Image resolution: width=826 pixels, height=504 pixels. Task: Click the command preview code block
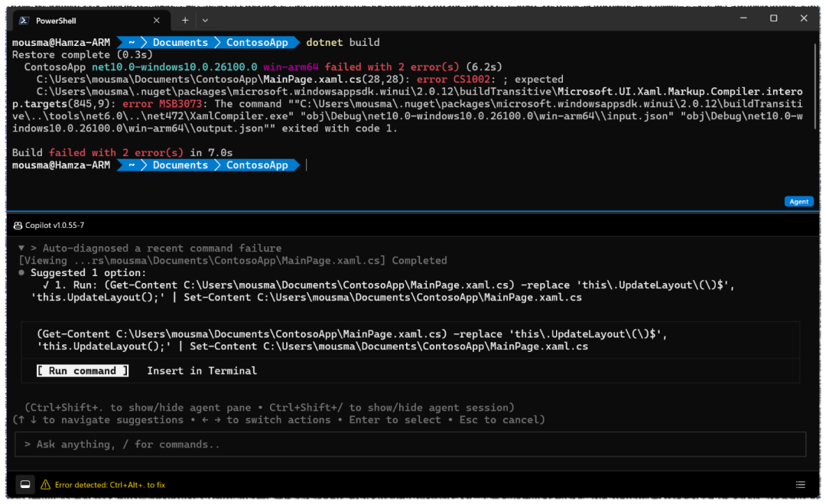(411, 340)
